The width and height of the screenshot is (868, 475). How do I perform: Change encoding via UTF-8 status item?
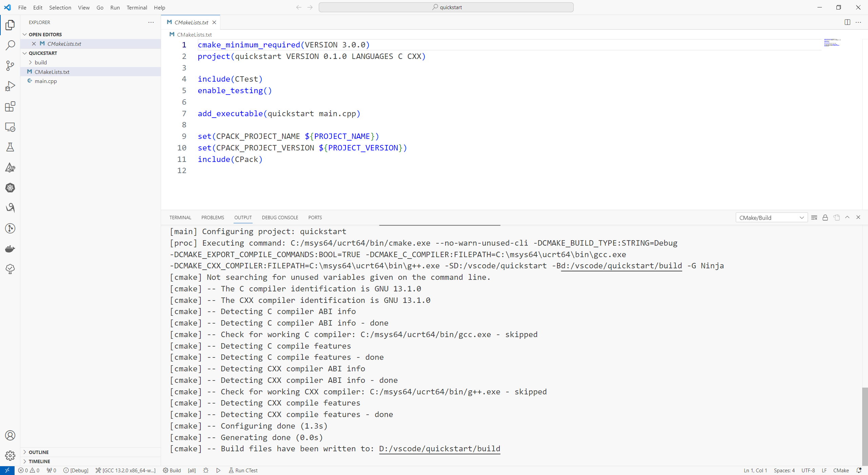tap(808, 470)
